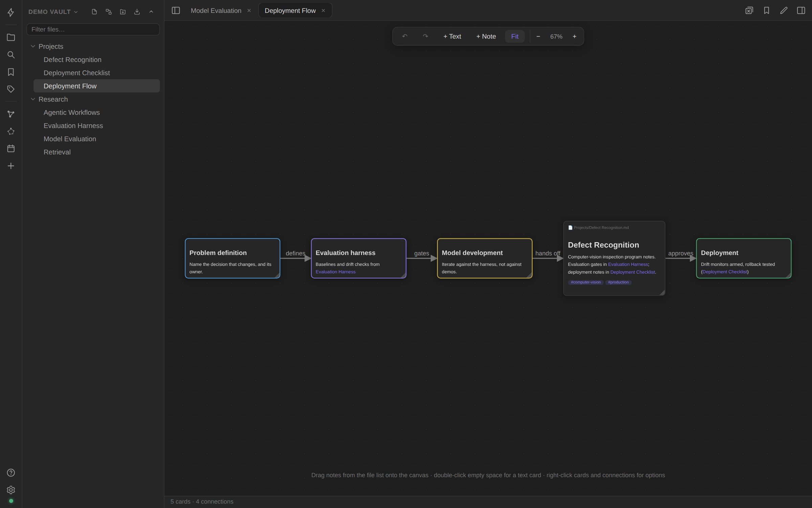Zoom in with the plus button
This screenshot has width=812, height=508.
574,36
